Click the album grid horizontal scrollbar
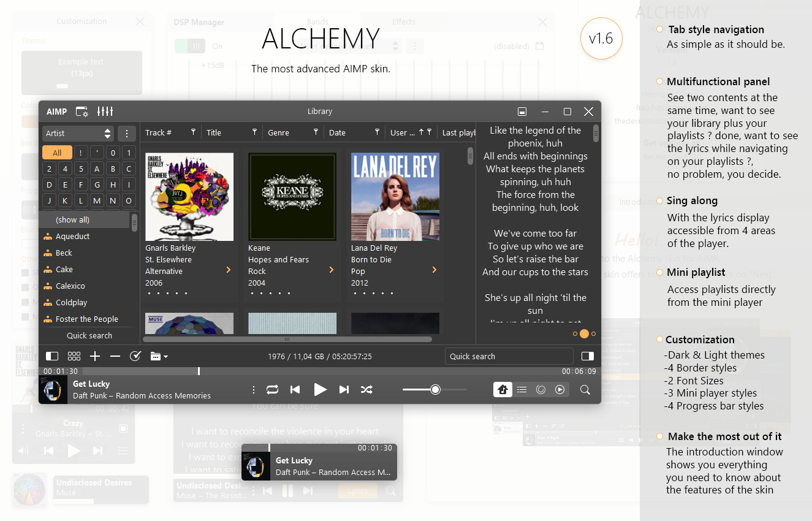This screenshot has width=812, height=521. pos(287,339)
